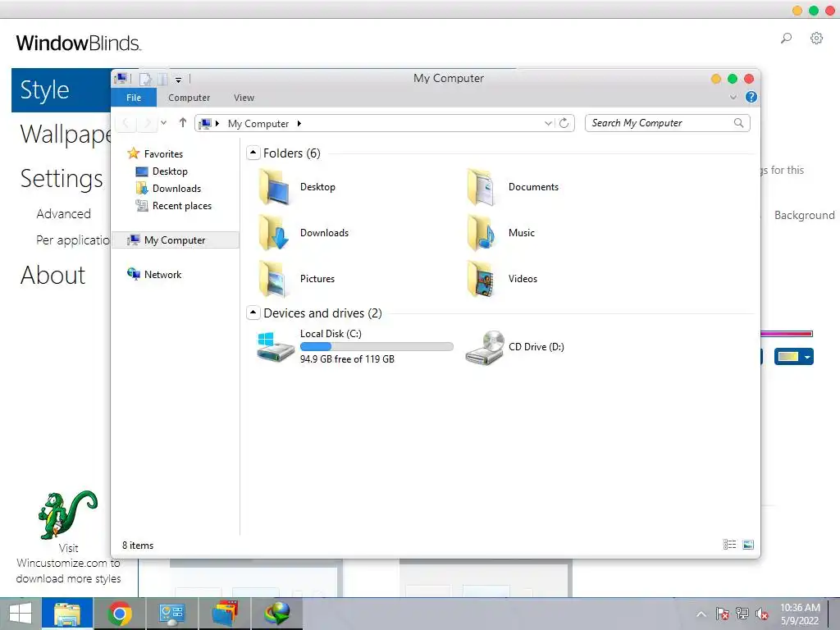
Task: Open the Music folder icon
Action: (x=482, y=233)
